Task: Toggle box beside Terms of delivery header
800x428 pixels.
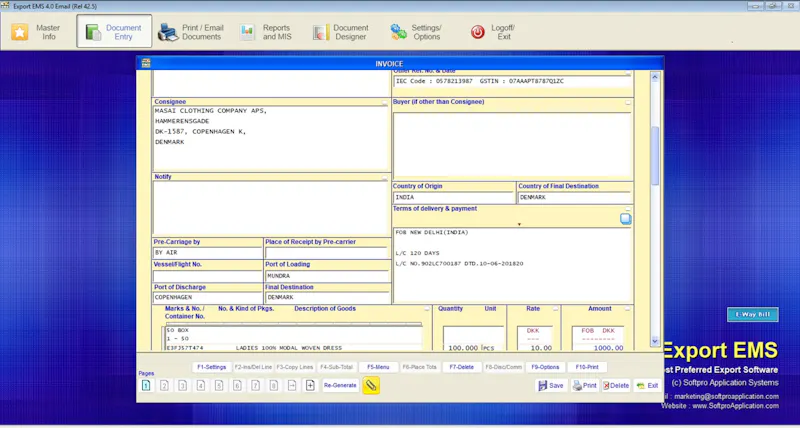Action: 628,209
